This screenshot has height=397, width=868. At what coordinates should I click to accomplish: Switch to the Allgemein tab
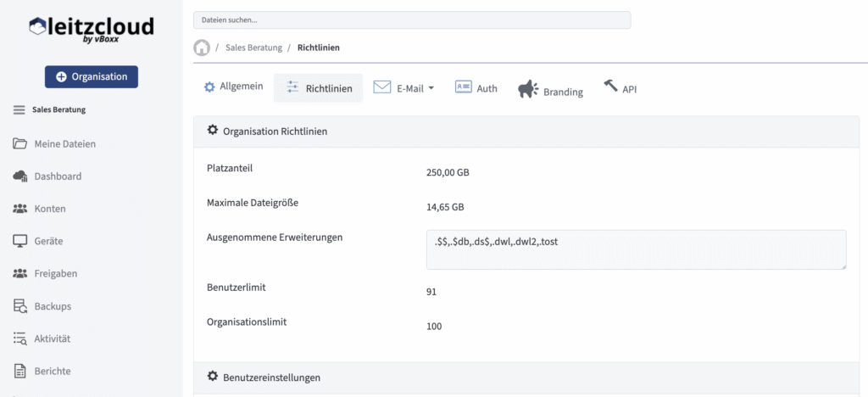coord(233,87)
